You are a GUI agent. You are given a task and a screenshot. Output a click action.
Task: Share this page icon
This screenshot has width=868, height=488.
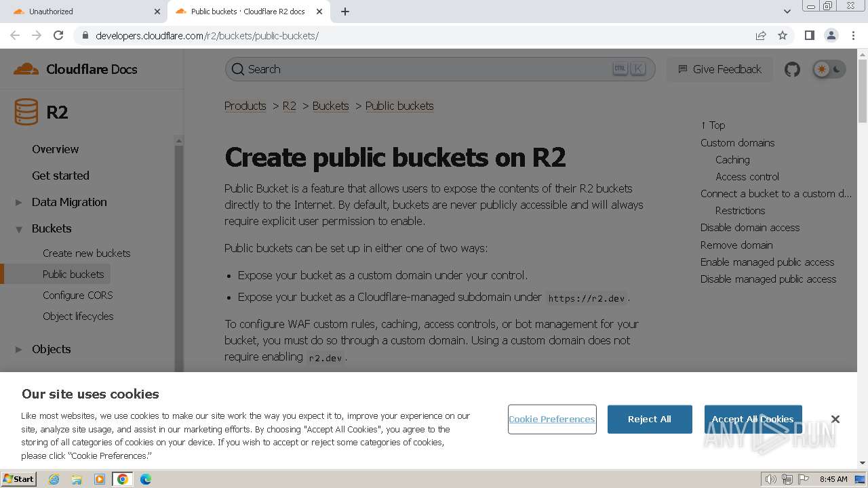761,35
